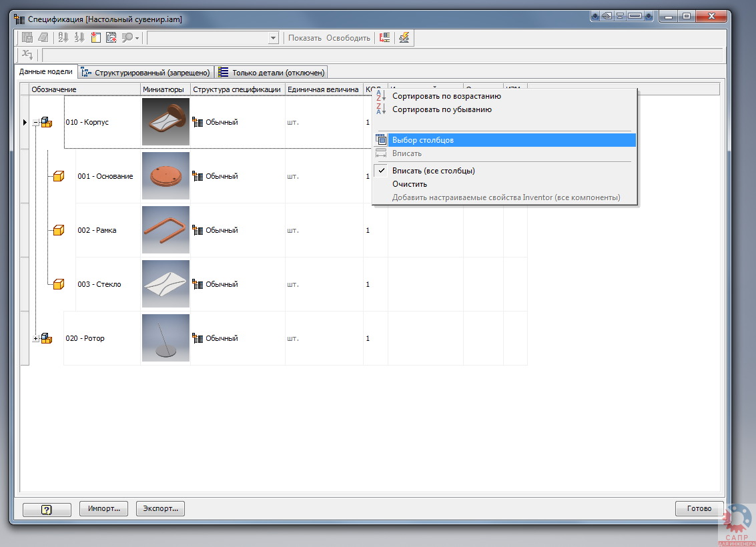The height and width of the screenshot is (547, 756).
Task: Click quantity 1 in the Ротор row
Action: pyautogui.click(x=368, y=338)
